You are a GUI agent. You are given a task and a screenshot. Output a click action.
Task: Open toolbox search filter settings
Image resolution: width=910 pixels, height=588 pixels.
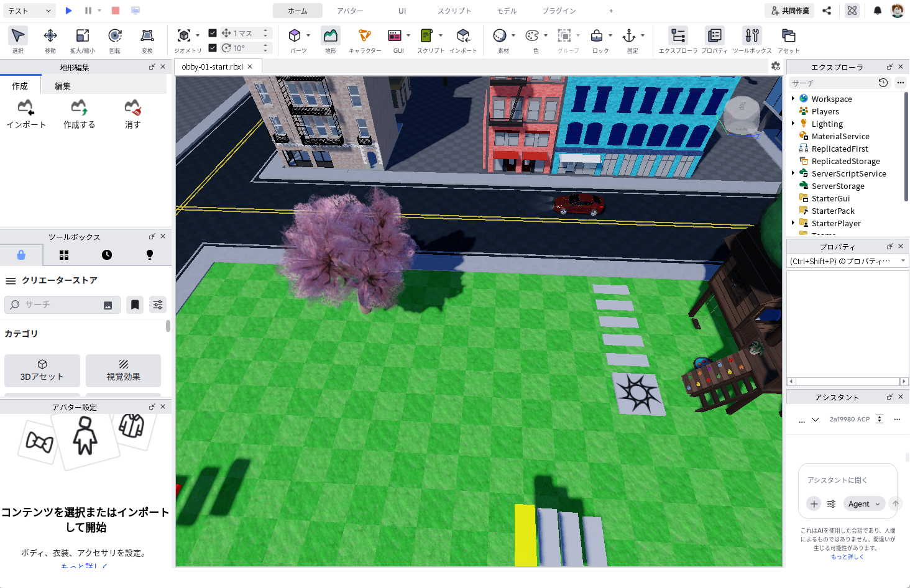pyautogui.click(x=158, y=305)
